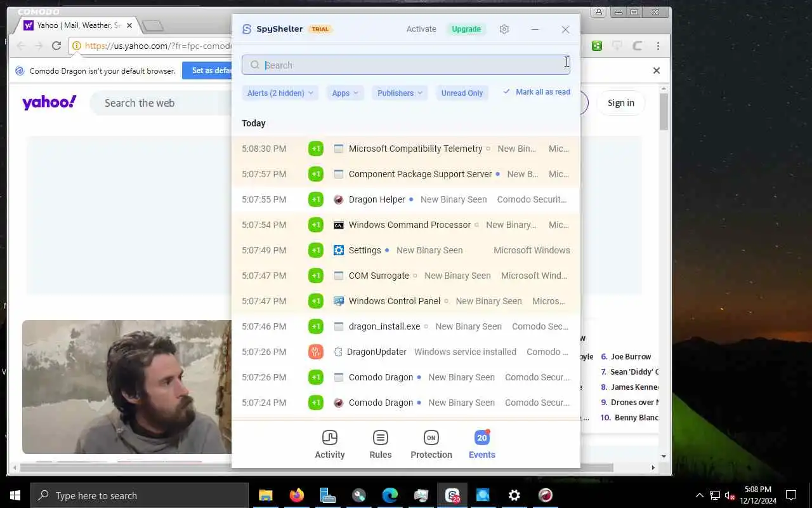Click the Comodo Dragon icon at 5:07:24 PM
812x508 pixels.
pos(339,403)
